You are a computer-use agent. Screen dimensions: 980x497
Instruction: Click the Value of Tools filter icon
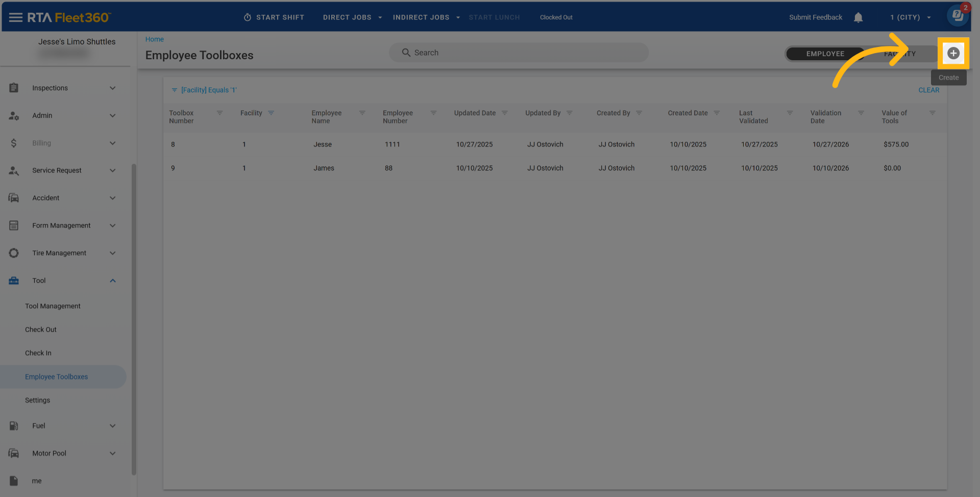pos(932,113)
